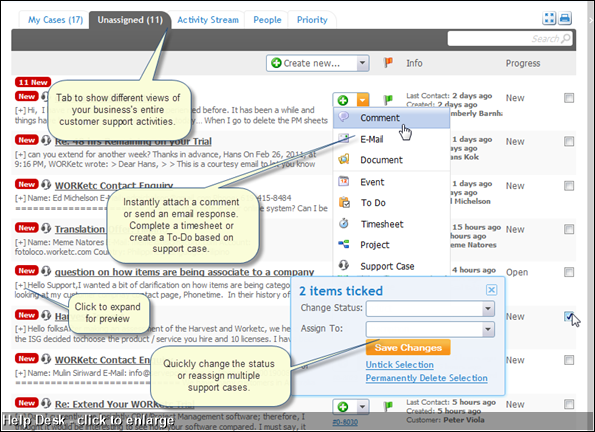Open dropdown arrow on Re: Extend row
The width and height of the screenshot is (595, 432).
point(362,407)
